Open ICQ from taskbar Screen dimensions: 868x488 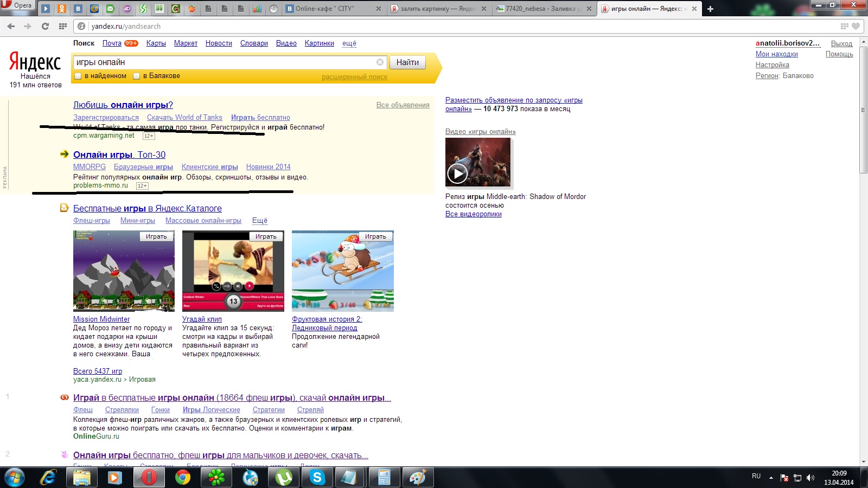coord(216,478)
